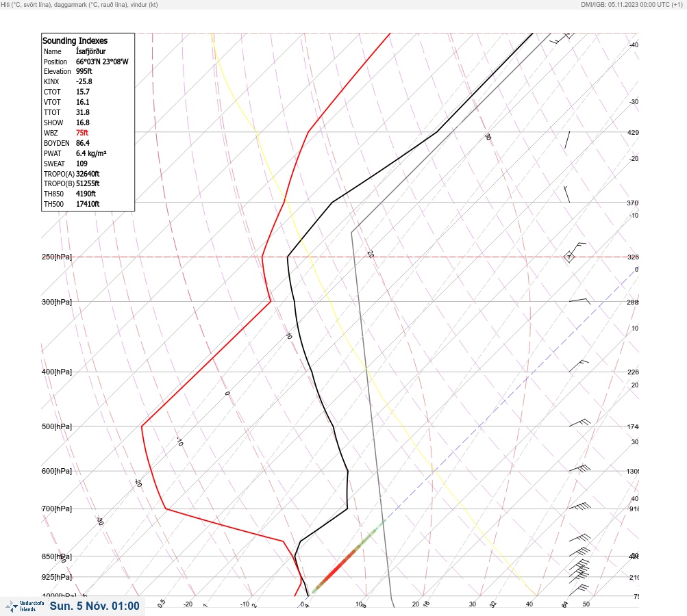Click the 925[hPa] pressure label
This screenshot has height=616, width=687.
(57, 577)
